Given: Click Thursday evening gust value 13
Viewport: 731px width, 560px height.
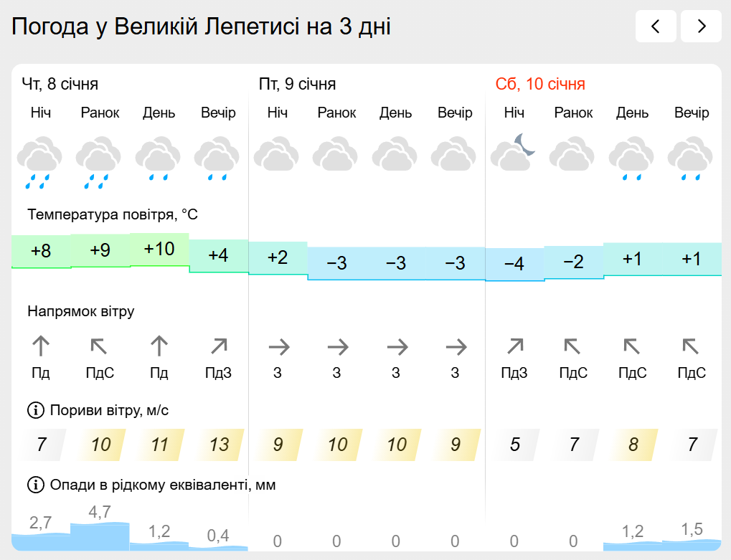Looking at the screenshot, I should pyautogui.click(x=219, y=445).
